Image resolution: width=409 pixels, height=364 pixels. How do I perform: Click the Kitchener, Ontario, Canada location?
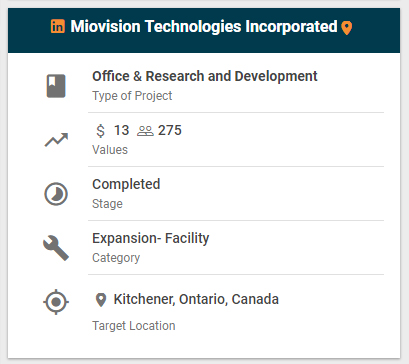pos(196,299)
